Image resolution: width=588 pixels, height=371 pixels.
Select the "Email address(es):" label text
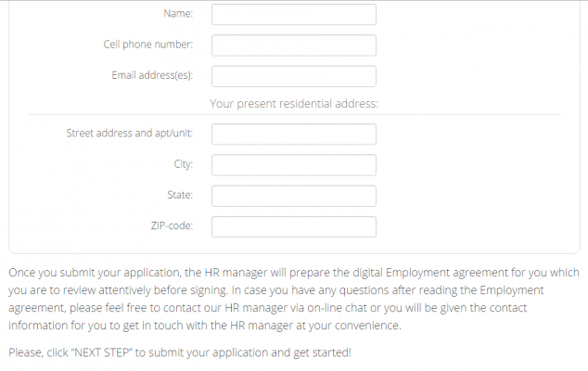pos(152,76)
